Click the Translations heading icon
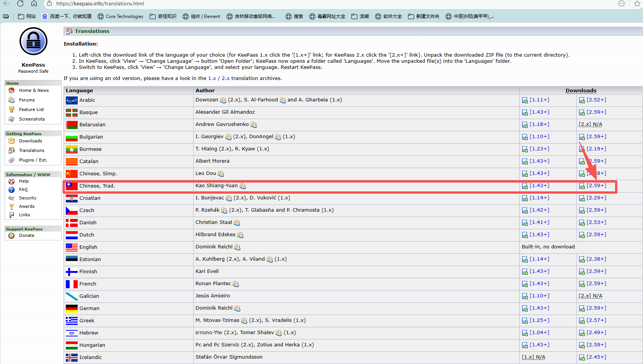 tap(69, 31)
